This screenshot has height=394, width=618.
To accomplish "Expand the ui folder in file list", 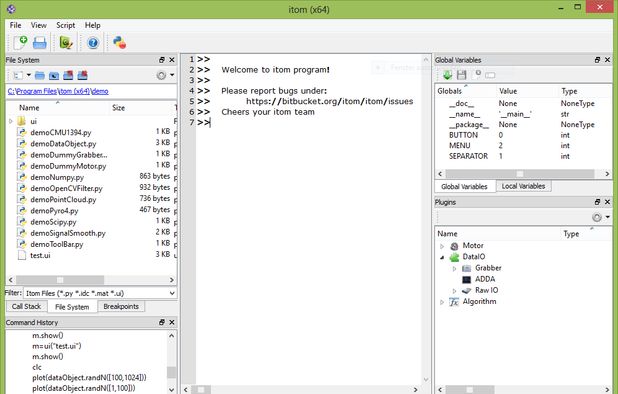I will point(11,121).
